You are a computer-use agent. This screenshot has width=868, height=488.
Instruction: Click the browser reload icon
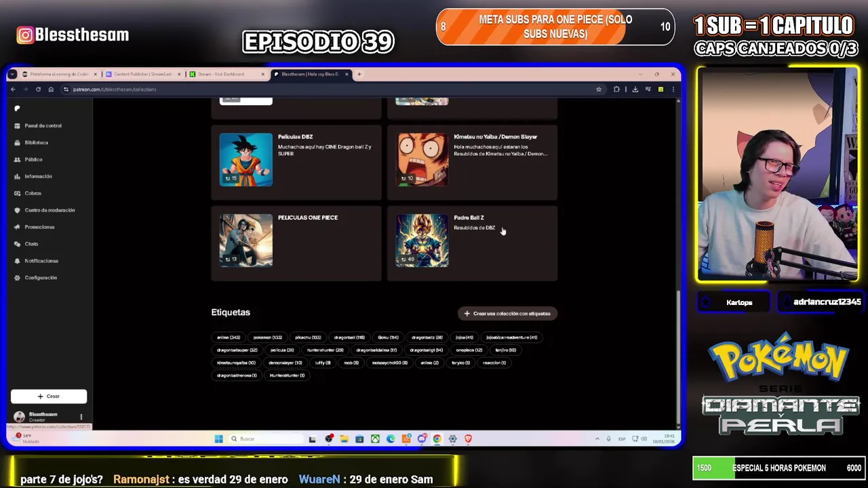[x=38, y=89]
